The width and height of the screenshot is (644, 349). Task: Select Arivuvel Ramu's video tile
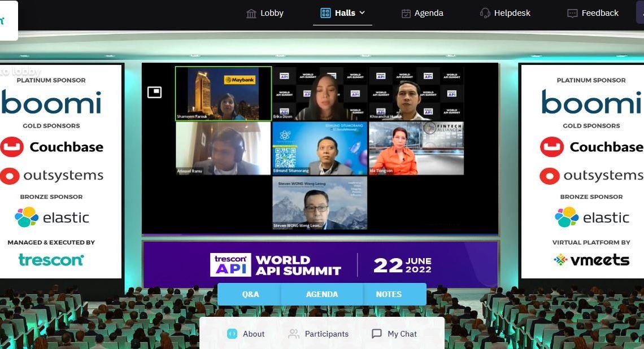(224, 148)
